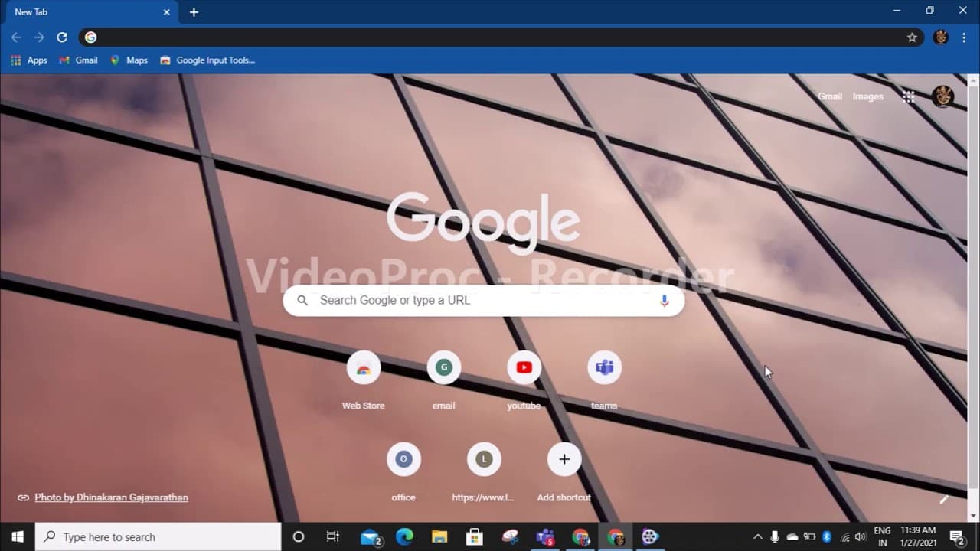The width and height of the screenshot is (980, 551).
Task: Open the Wi-Fi network tray icon
Action: (x=844, y=536)
